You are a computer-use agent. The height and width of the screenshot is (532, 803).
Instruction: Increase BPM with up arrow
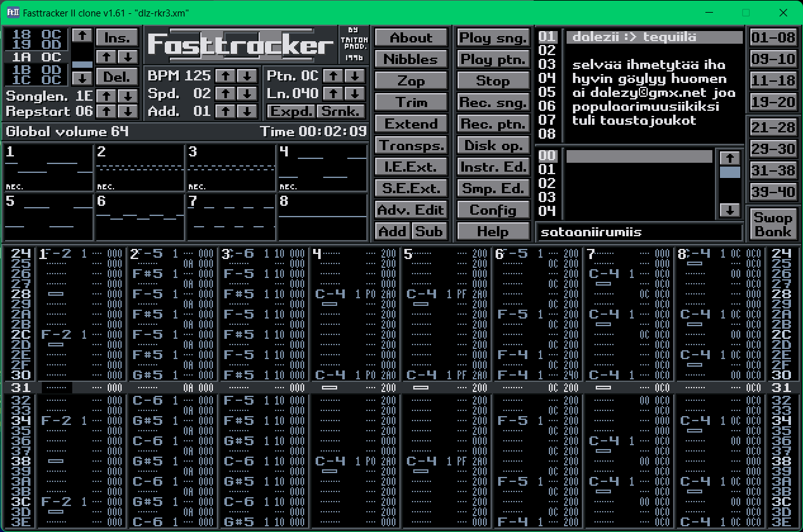[x=226, y=75]
